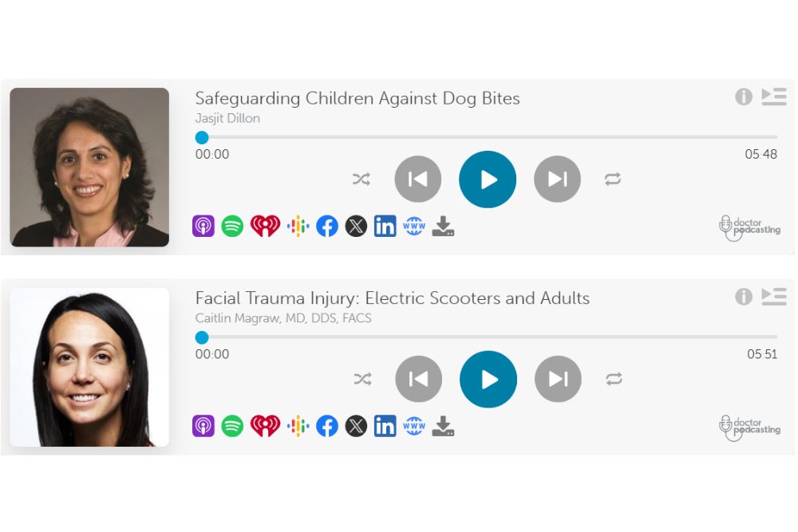Share Electric Scooters episode on LinkedIn
The width and height of the screenshot is (798, 532).
[385, 426]
